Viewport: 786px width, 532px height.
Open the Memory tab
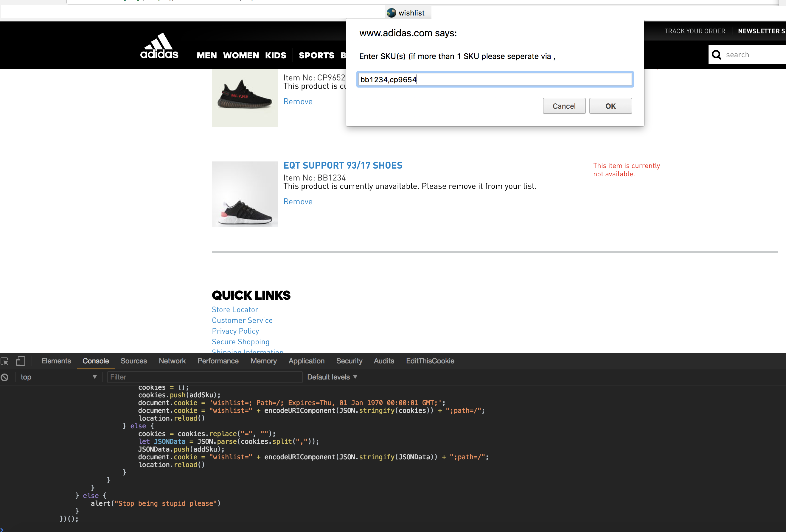coord(263,361)
